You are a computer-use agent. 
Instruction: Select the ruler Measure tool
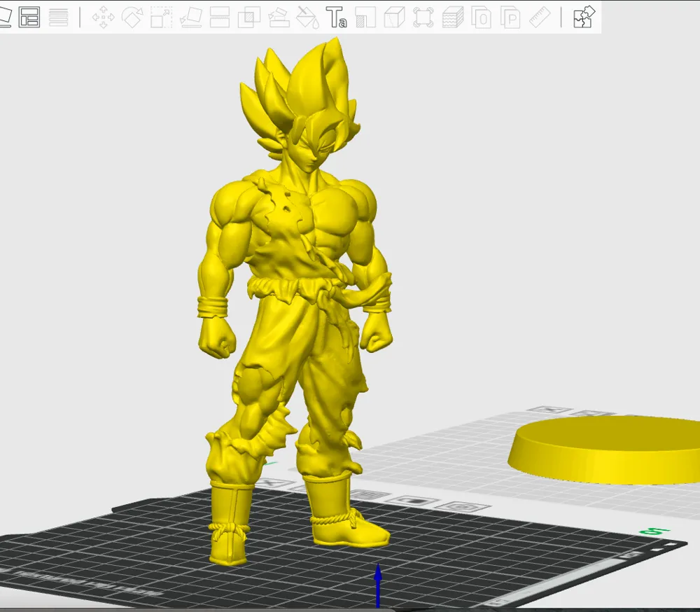point(540,18)
